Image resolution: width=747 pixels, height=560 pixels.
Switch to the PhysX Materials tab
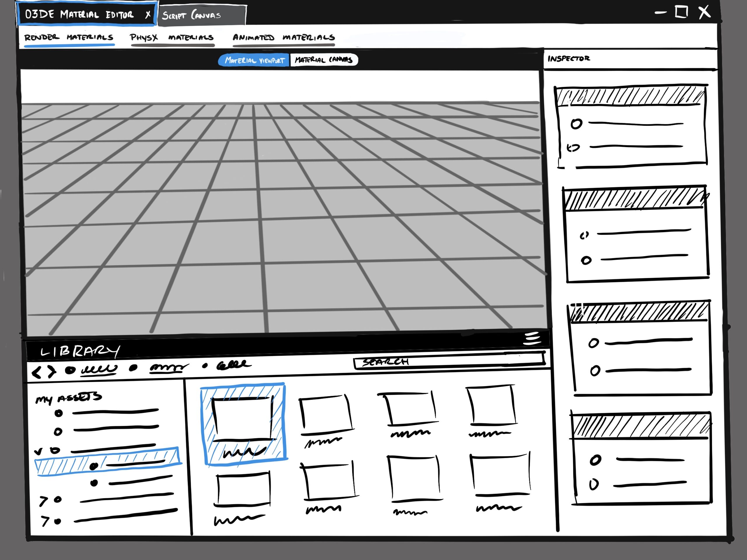pos(172,37)
